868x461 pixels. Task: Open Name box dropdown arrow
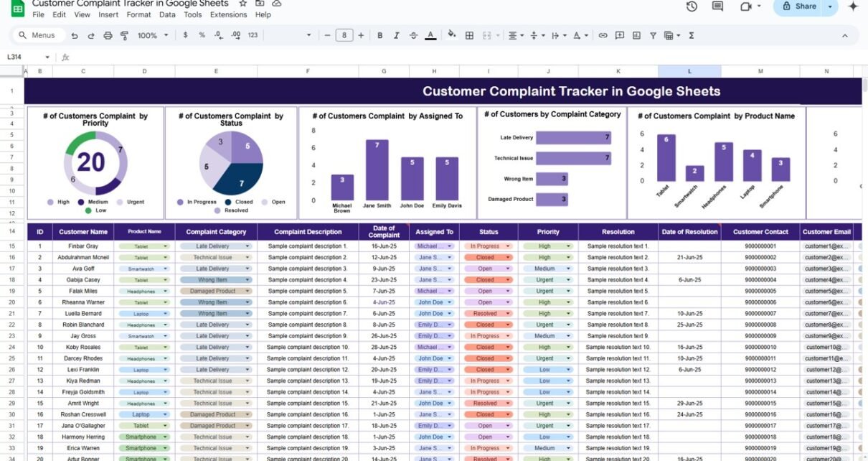pos(47,57)
